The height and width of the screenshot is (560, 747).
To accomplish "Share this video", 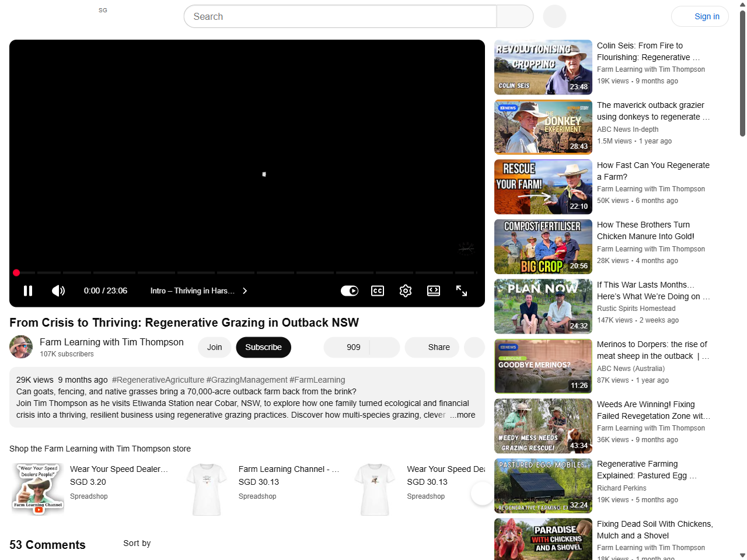I will coord(432,347).
